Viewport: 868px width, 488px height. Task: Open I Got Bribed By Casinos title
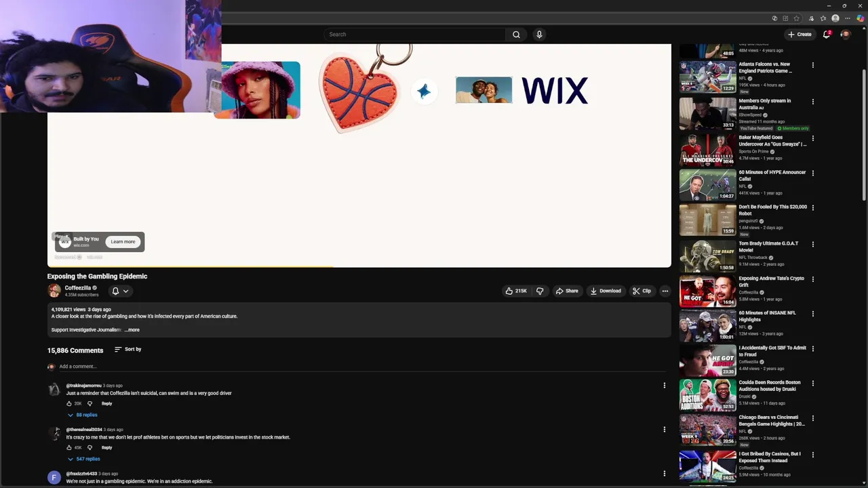pyautogui.click(x=770, y=457)
